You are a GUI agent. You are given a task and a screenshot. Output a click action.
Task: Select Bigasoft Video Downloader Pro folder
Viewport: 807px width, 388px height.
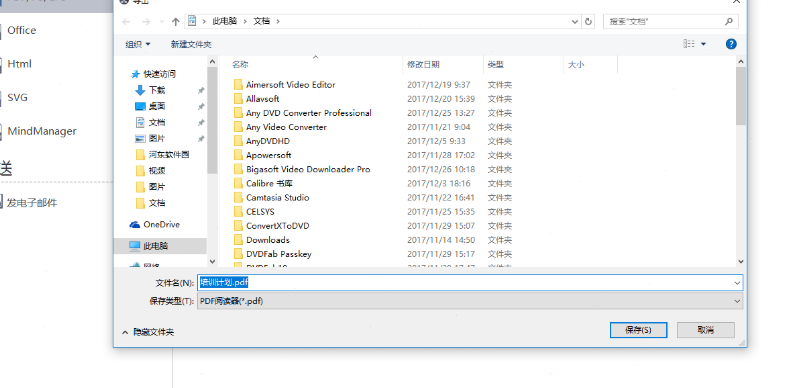tap(308, 169)
